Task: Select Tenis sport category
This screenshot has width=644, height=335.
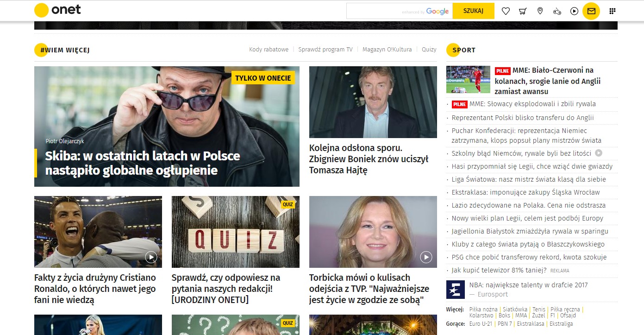Action: pos(539,309)
